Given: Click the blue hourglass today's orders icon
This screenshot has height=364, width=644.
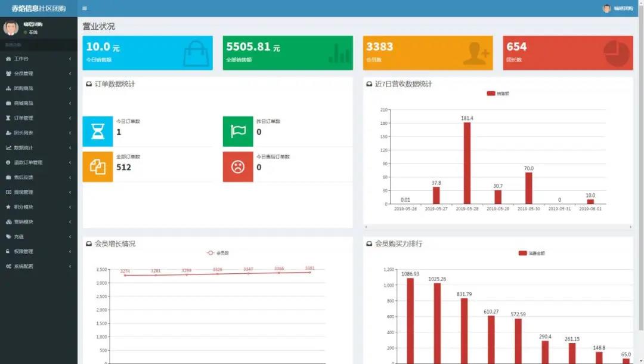Looking at the screenshot, I should pyautogui.click(x=97, y=131).
